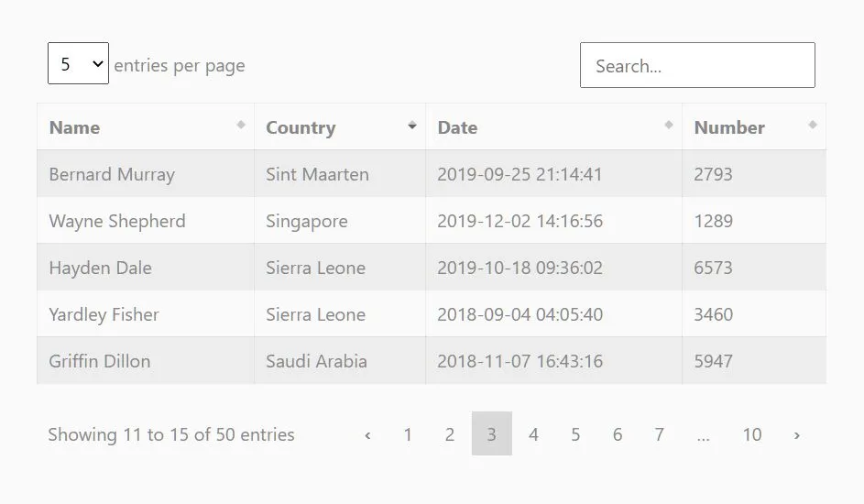Viewport: 864px width, 504px height.
Task: Sort by Date using its sort icon
Action: [x=669, y=125]
